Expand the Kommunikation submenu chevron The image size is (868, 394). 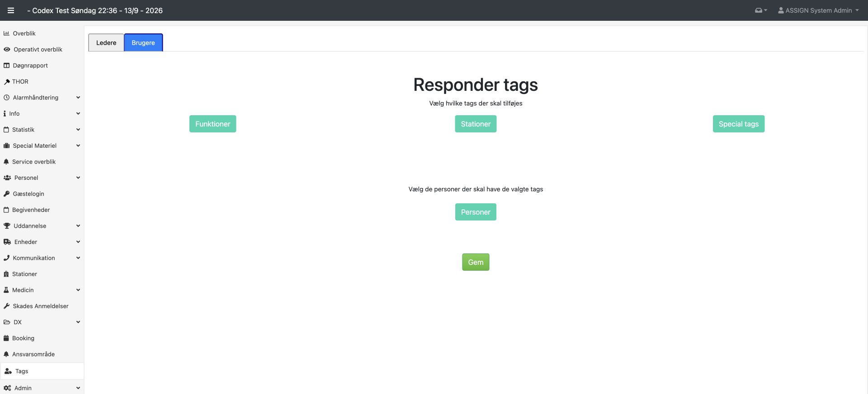pyautogui.click(x=78, y=258)
